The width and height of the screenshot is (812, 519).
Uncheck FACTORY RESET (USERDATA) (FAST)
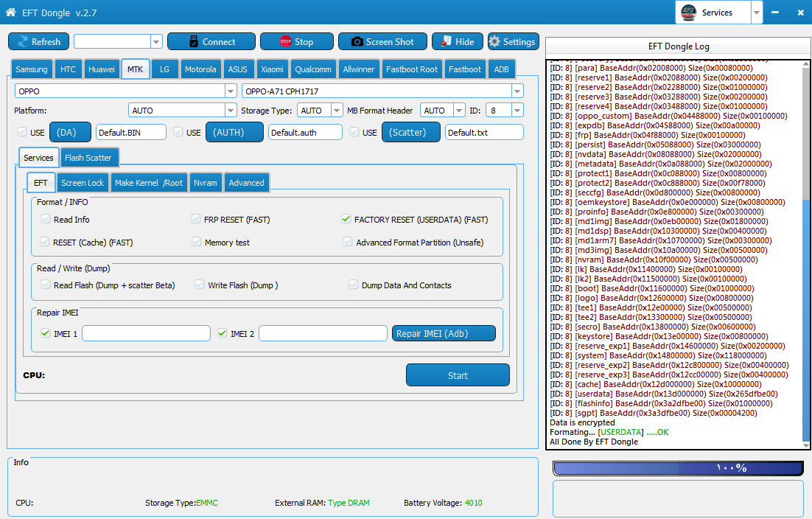click(346, 219)
